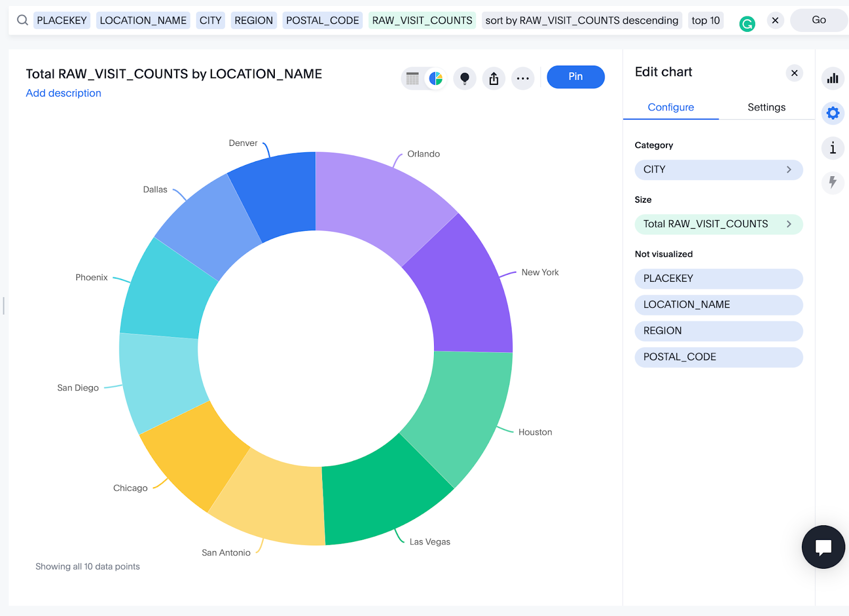The image size is (849, 616).
Task: Open the info icon panel
Action: [833, 148]
